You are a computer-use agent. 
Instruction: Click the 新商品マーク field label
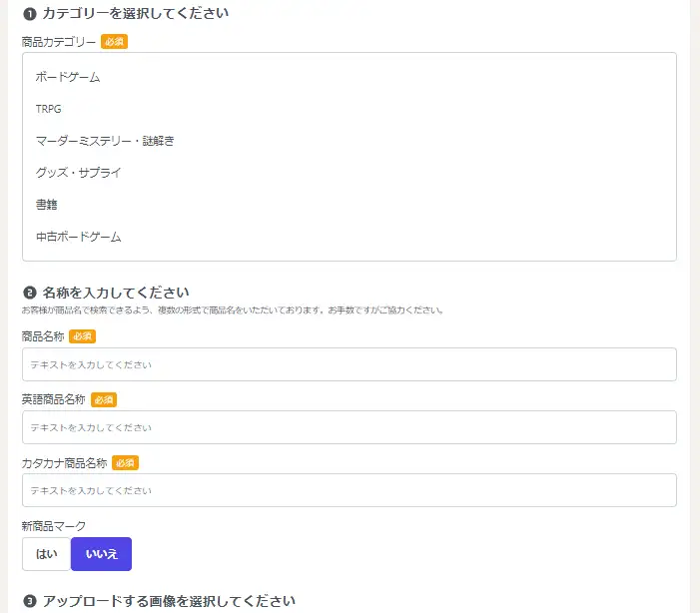click(x=54, y=526)
